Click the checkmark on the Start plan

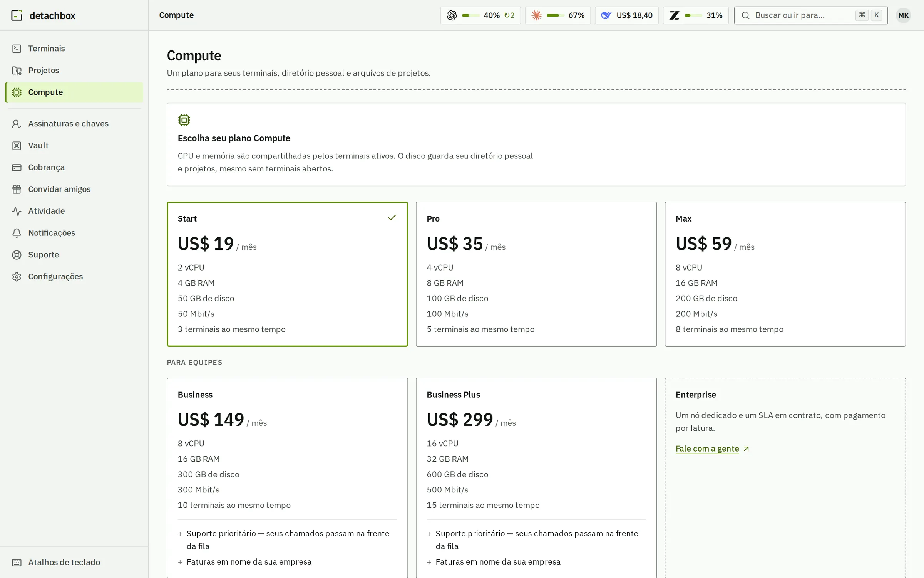pos(392,218)
